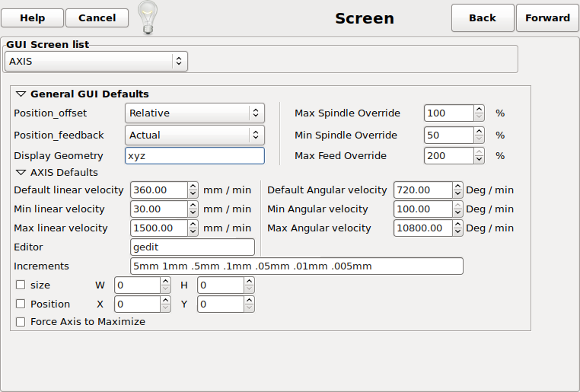Image resolution: width=580 pixels, height=392 pixels.
Task: Open Position_offset Relative dropdown
Action: [x=194, y=113]
